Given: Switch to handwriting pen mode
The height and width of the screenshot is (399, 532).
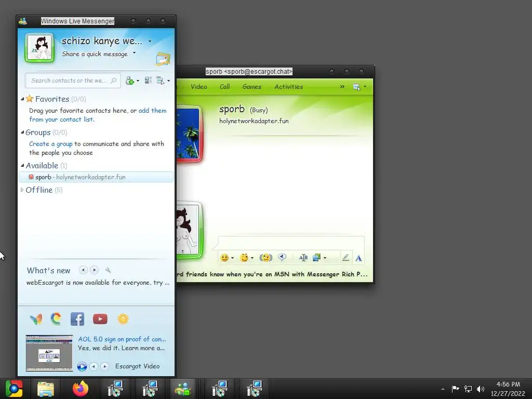Looking at the screenshot, I should tap(345, 258).
